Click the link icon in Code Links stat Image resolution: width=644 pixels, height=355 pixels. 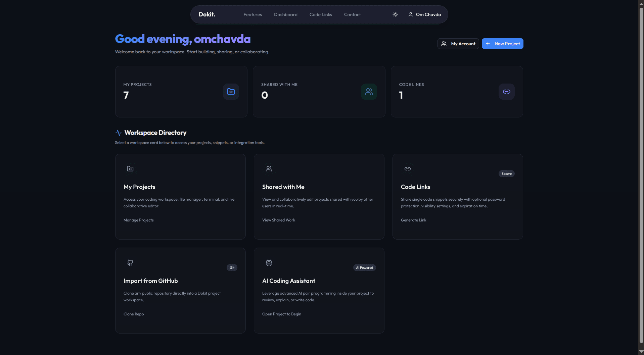pos(507,92)
